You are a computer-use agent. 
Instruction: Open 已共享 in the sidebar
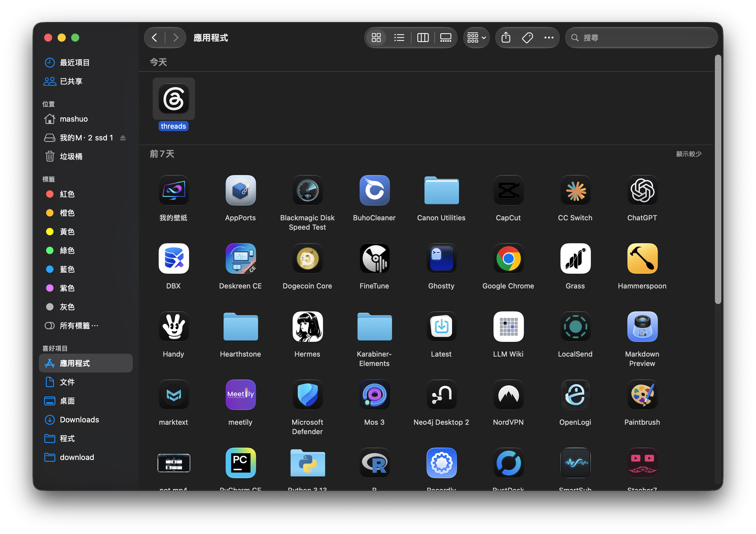click(x=85, y=81)
